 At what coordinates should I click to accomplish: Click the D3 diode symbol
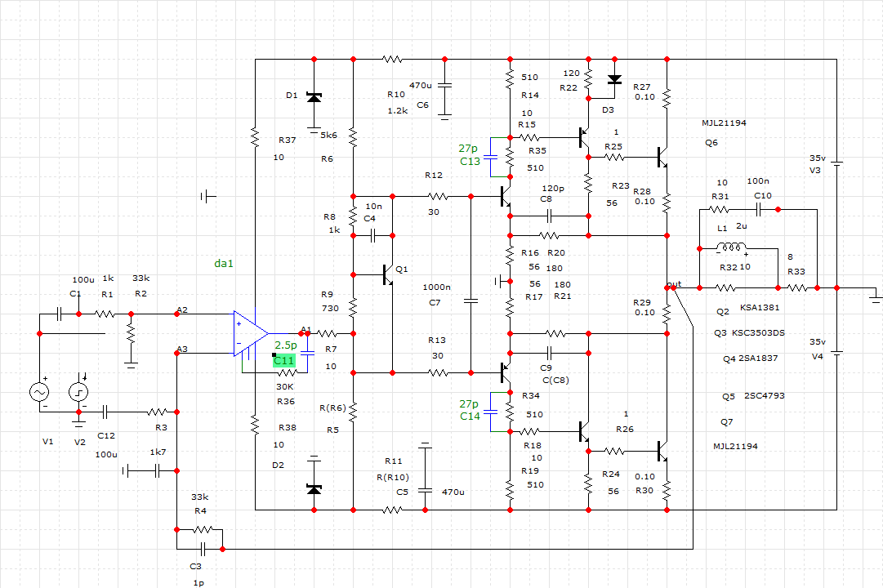pyautogui.click(x=614, y=79)
